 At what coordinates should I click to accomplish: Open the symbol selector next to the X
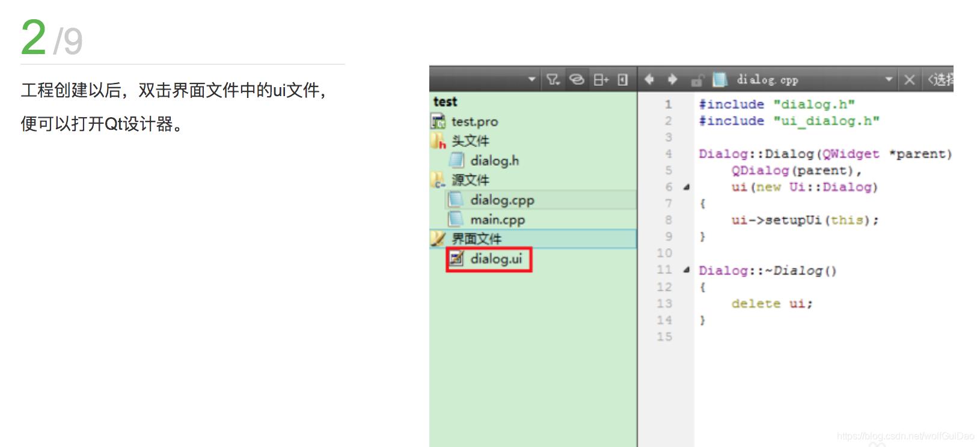[940, 79]
